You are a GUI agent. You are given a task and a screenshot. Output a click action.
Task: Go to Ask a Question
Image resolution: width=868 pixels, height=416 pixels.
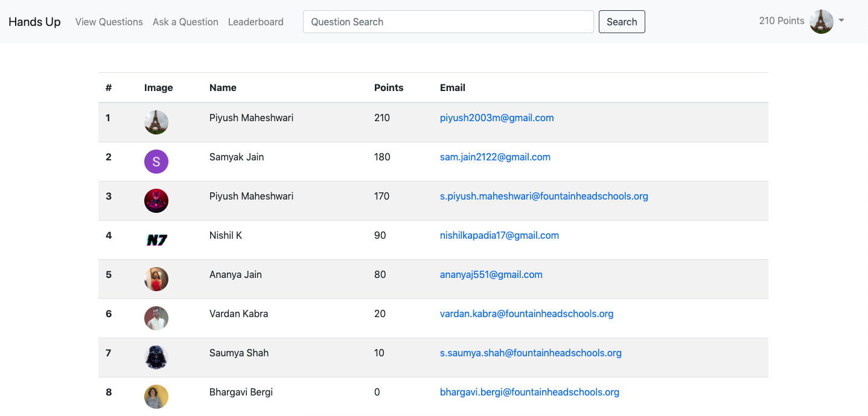coord(185,22)
